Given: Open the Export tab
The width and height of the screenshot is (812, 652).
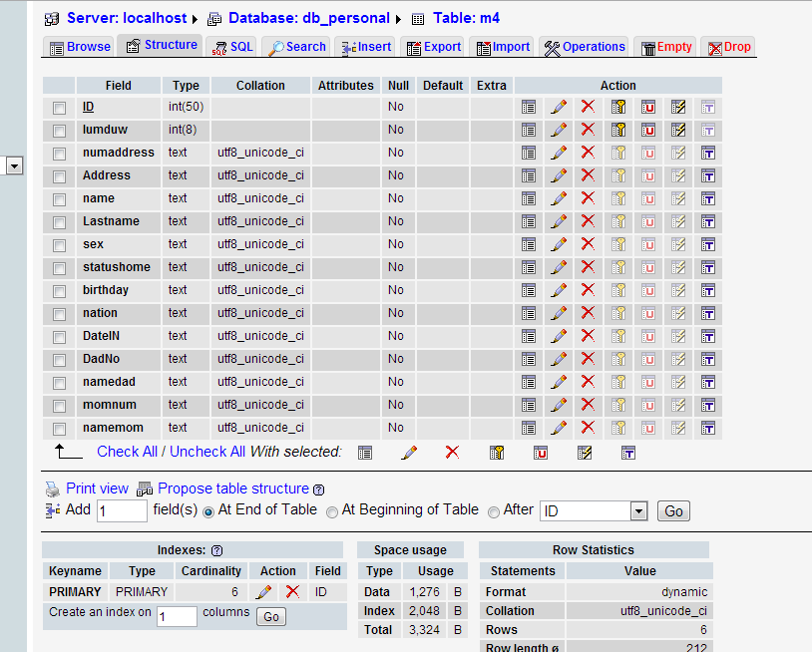Looking at the screenshot, I should click(433, 47).
